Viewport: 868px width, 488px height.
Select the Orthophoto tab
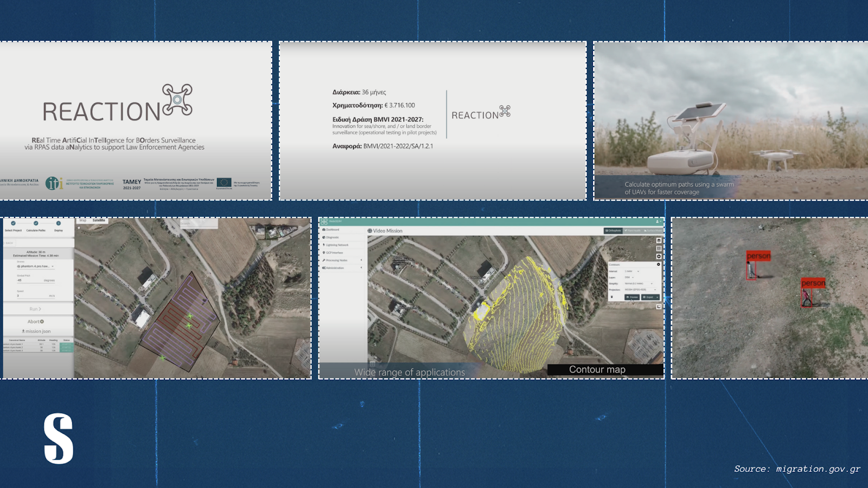click(613, 230)
